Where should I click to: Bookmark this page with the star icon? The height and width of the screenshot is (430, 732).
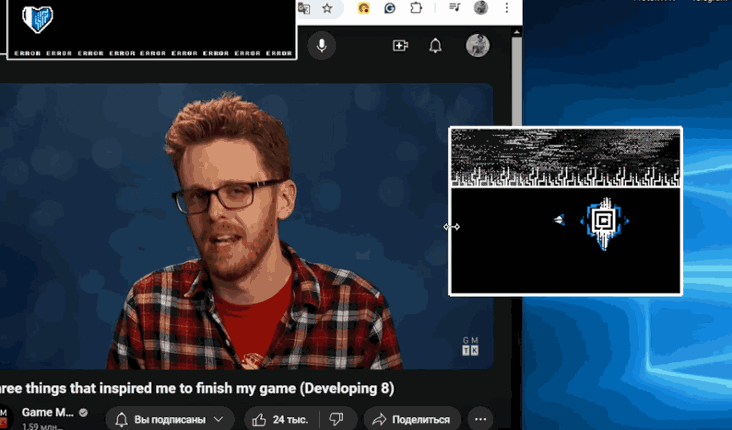click(327, 8)
